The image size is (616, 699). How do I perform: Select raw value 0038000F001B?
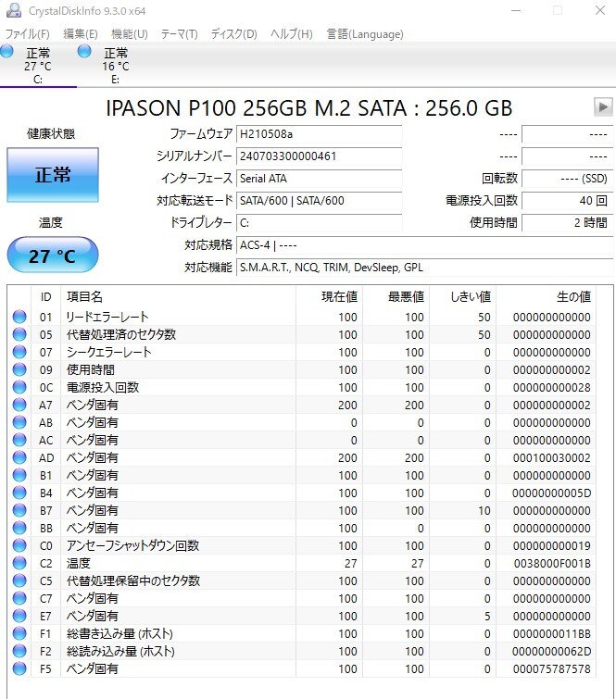552,564
